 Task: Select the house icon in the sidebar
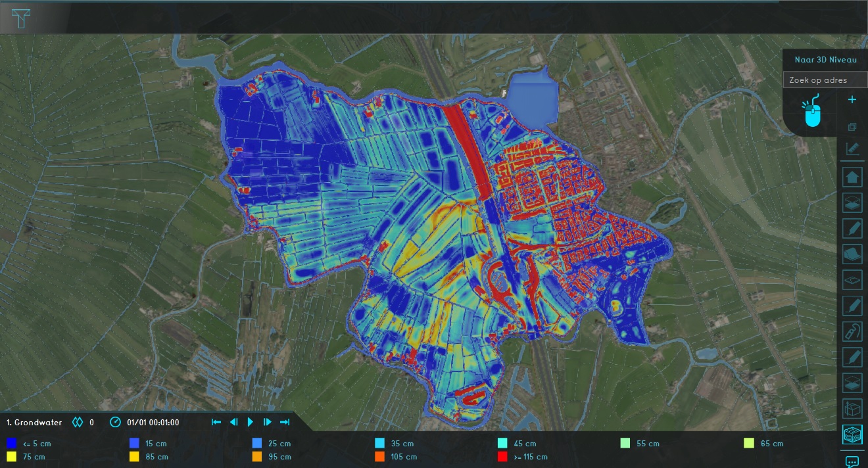click(x=852, y=177)
